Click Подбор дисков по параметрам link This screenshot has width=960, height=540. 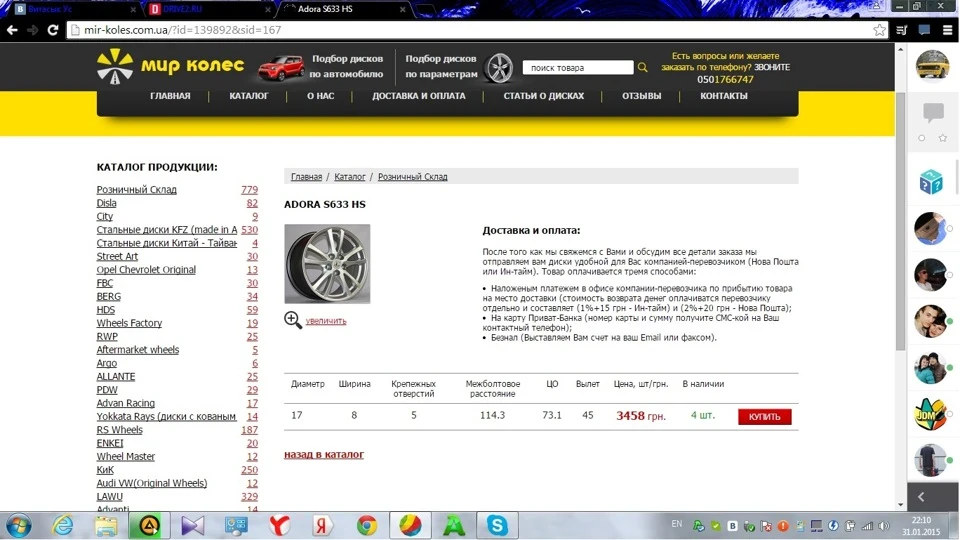[441, 66]
